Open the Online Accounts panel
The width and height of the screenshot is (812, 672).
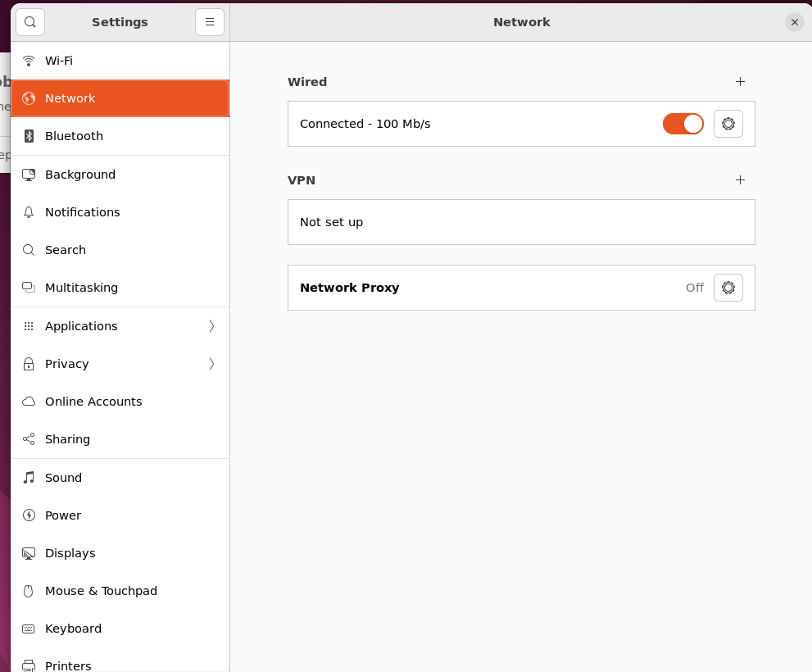click(x=120, y=402)
